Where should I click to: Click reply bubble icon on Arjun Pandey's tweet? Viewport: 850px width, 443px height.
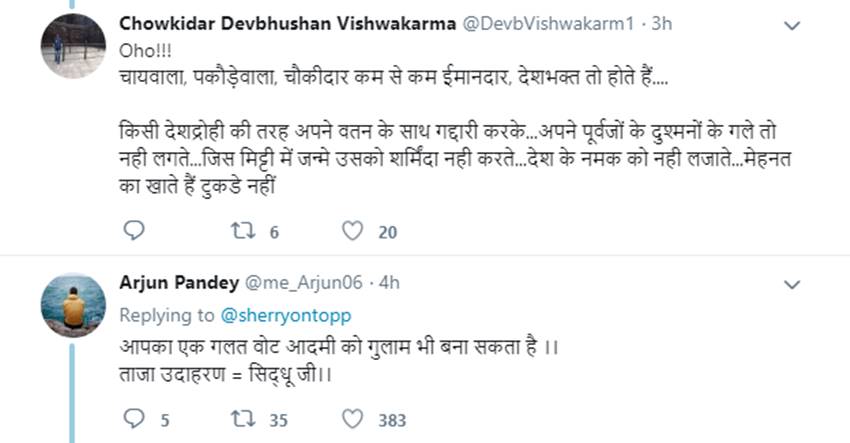(x=134, y=419)
